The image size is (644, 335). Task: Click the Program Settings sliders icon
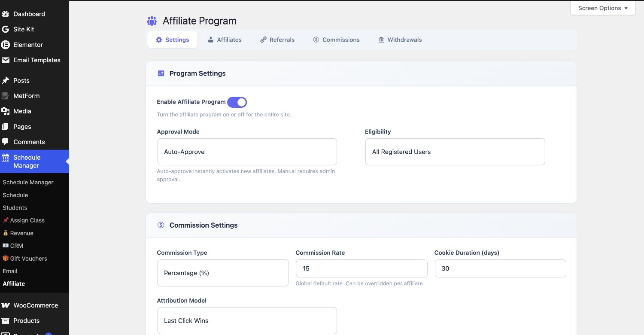(x=161, y=73)
